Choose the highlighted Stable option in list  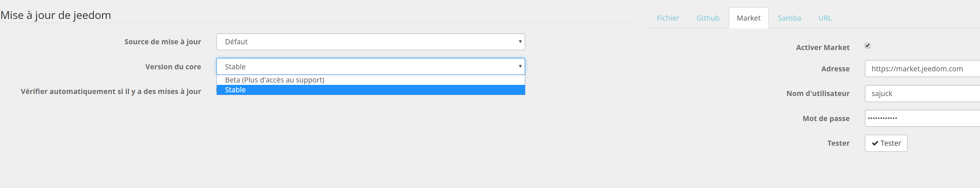[370, 90]
